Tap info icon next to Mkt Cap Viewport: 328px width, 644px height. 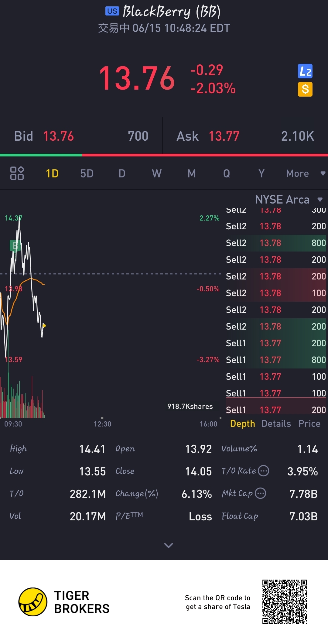[x=260, y=493]
